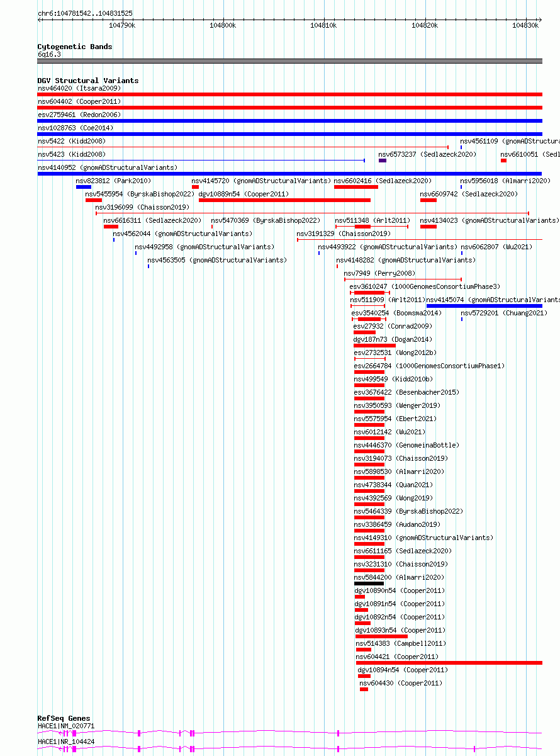Open variant nsv511909 (Arlt2011)
560x756 pixels.
tap(388, 300)
